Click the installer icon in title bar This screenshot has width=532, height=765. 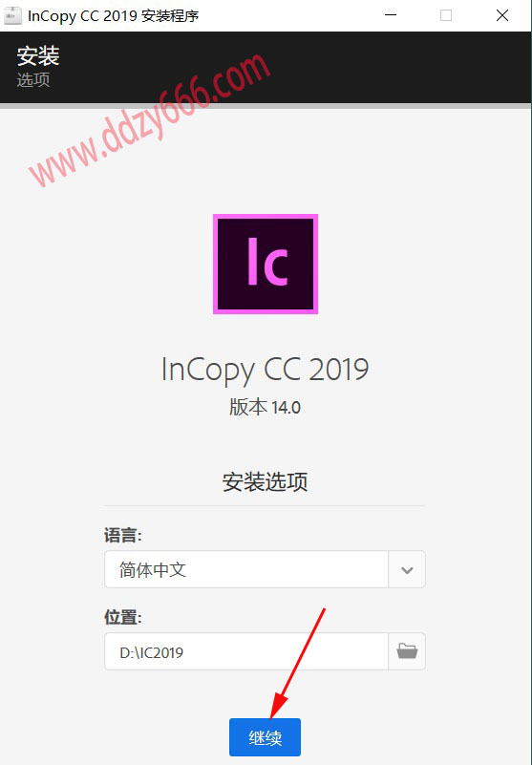(x=12, y=15)
